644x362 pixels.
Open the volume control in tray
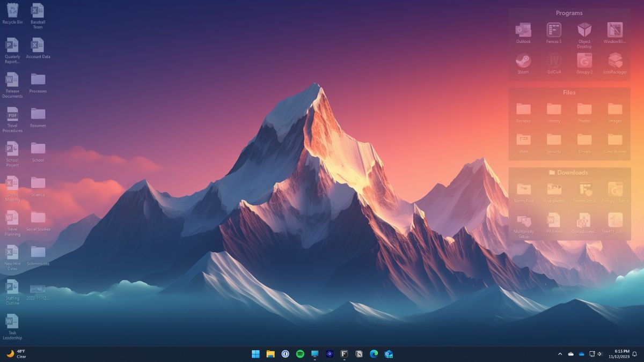600,354
